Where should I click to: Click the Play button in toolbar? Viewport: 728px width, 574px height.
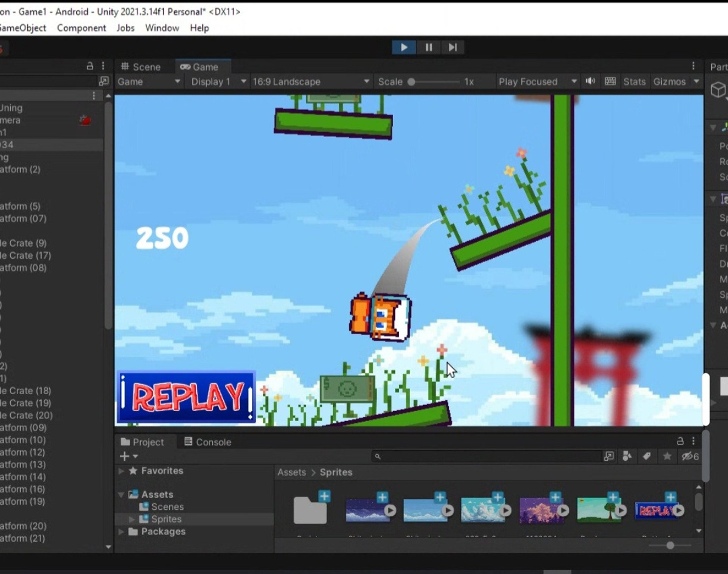403,47
